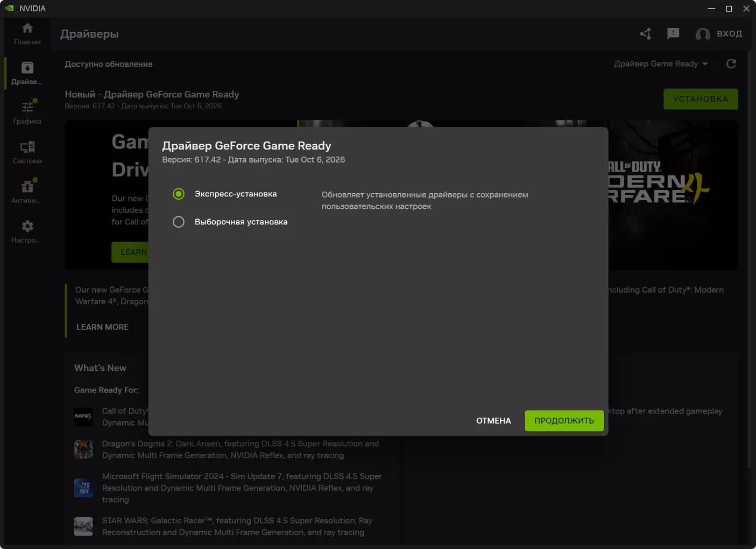This screenshot has height=549, width=756.
Task: Click the Доступно обновление label
Action: [x=109, y=64]
